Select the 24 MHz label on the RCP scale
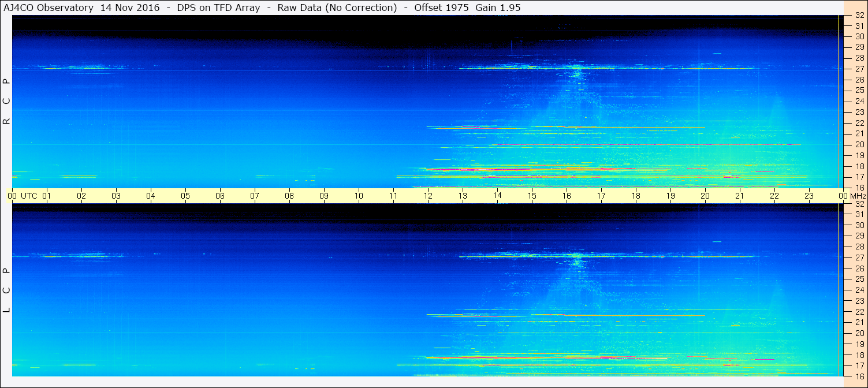The width and height of the screenshot is (868, 388). (859, 101)
